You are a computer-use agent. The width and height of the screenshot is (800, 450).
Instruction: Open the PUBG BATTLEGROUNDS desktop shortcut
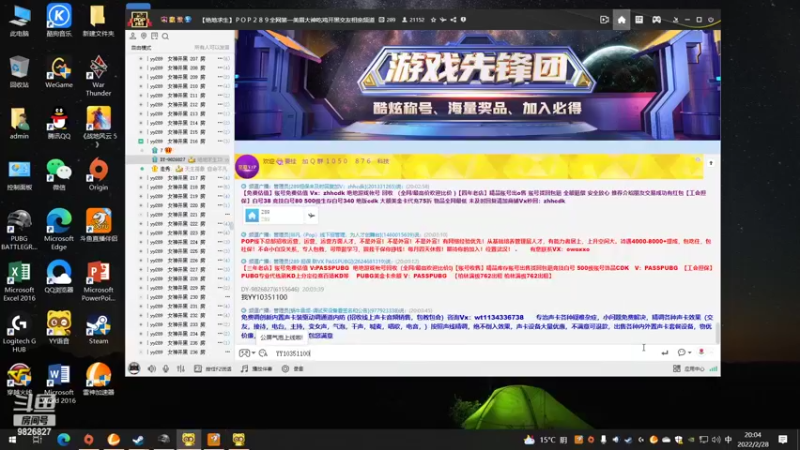(x=19, y=230)
